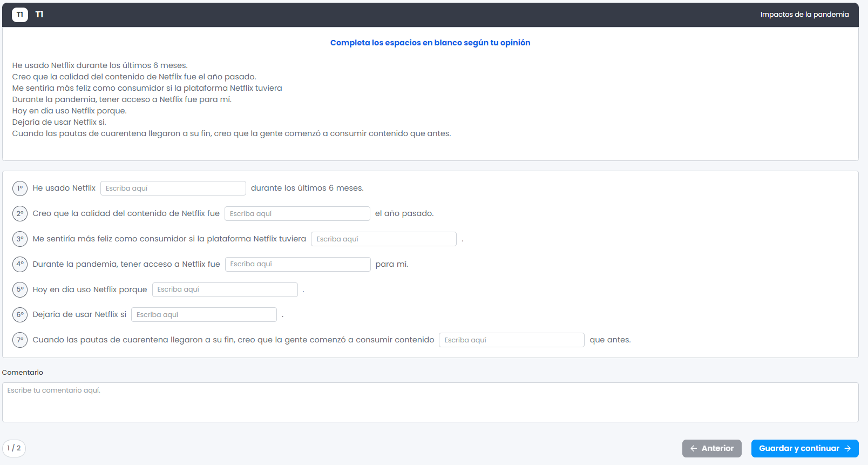Click summary line 'Durante la pandemia, tener acceso'
This screenshot has width=868, height=465.
click(122, 99)
